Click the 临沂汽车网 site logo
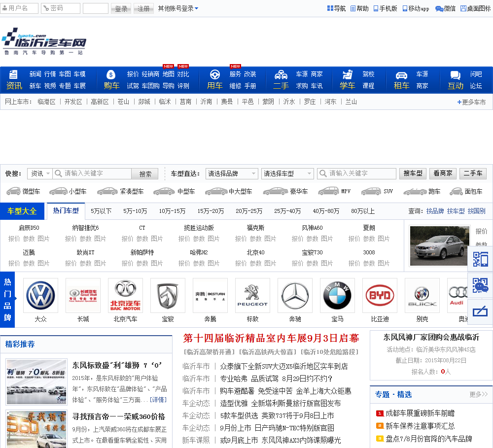This screenshot has height=448, width=493. pyautogui.click(x=44, y=41)
